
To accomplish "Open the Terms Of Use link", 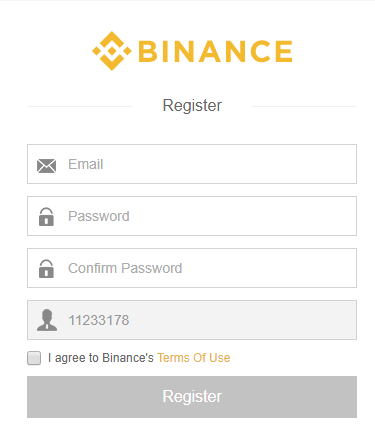I will (x=194, y=358).
